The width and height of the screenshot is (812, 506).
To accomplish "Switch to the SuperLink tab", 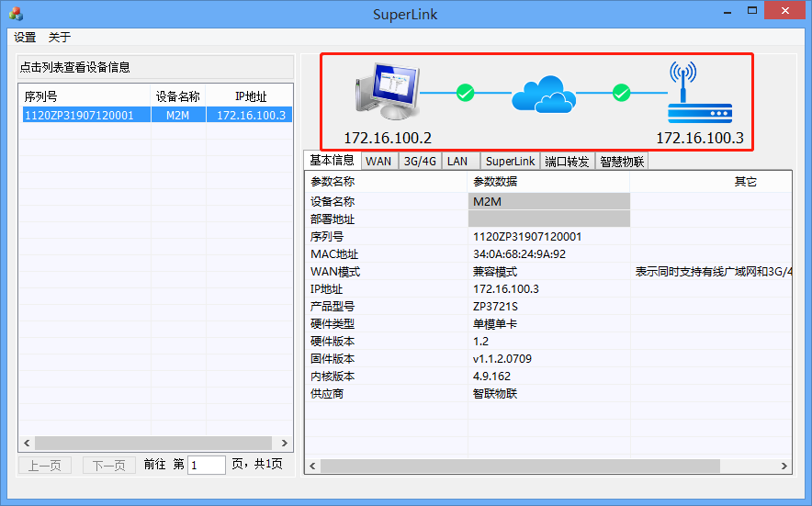I will tap(510, 162).
